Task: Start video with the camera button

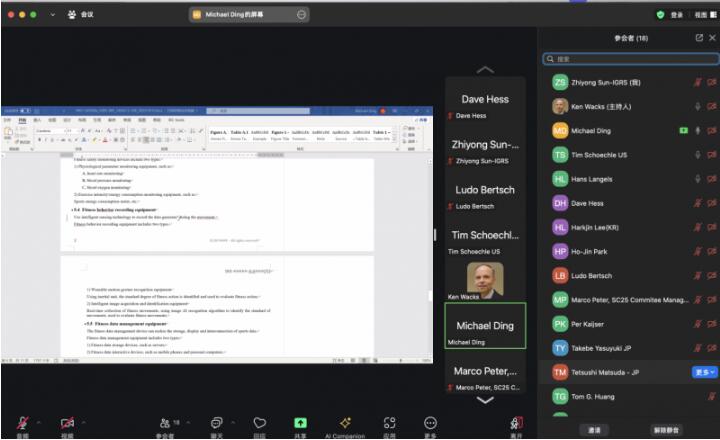Action: [x=67, y=424]
